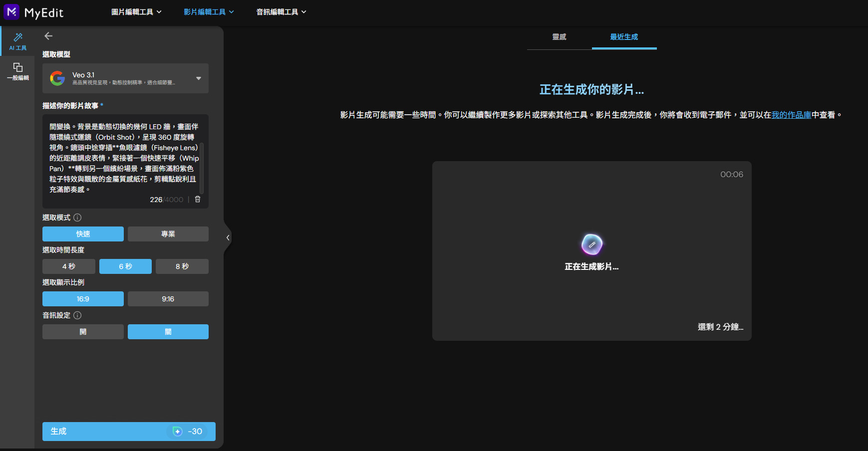Click the back arrow above 選取模型
Screen dimensions: 868x451
coord(48,35)
